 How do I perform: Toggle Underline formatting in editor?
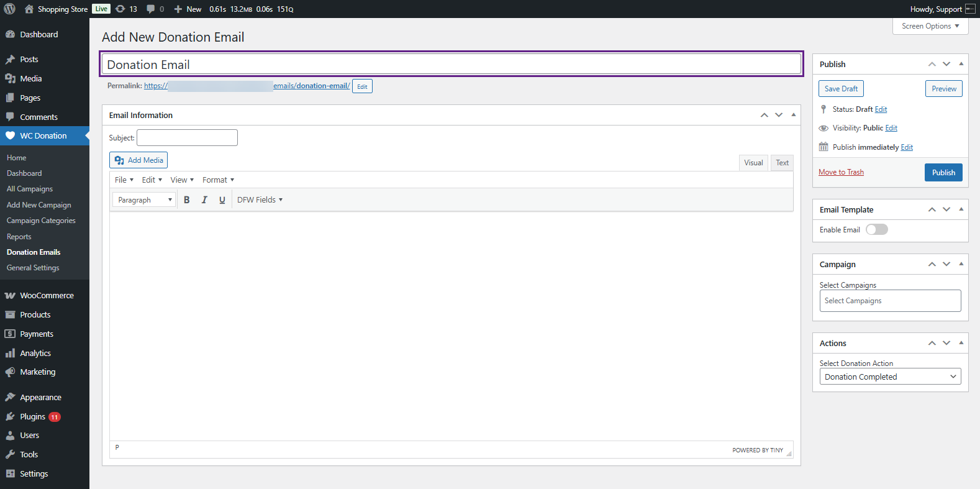coord(222,200)
